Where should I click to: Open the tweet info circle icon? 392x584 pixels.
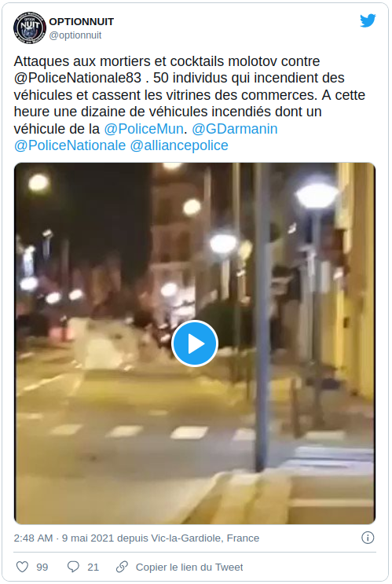point(368,538)
